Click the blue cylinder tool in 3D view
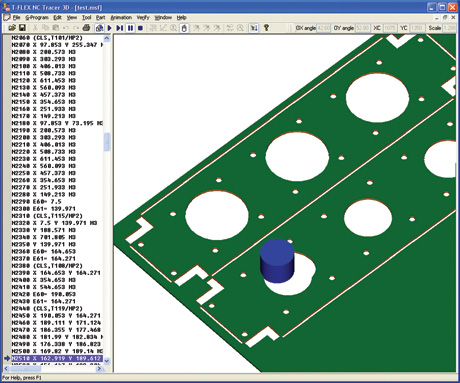The height and width of the screenshot is (383, 460). (x=277, y=261)
